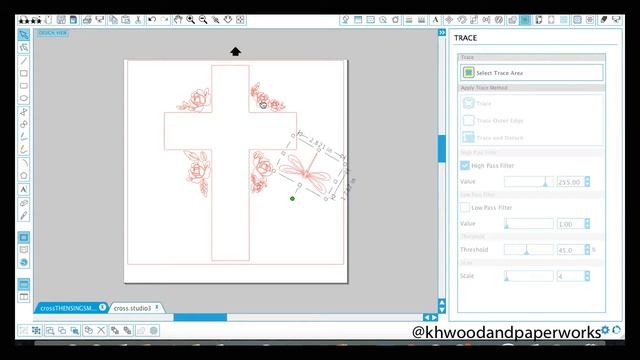
Task: Click the horizontal scrollbar thumb below canvas
Action: (200, 317)
